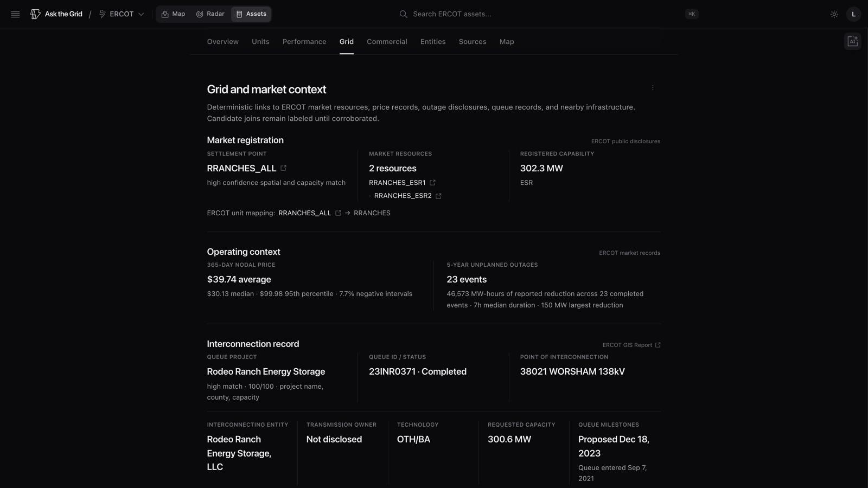Click the 302.3 MW registered capability value
868x488 pixels.
click(541, 168)
